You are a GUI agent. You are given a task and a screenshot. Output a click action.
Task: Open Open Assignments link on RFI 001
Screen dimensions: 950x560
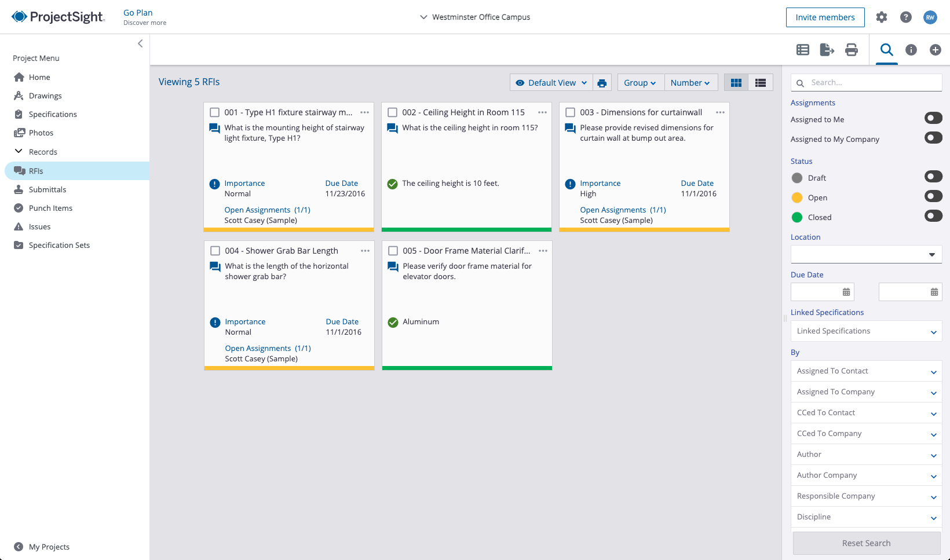(x=258, y=210)
